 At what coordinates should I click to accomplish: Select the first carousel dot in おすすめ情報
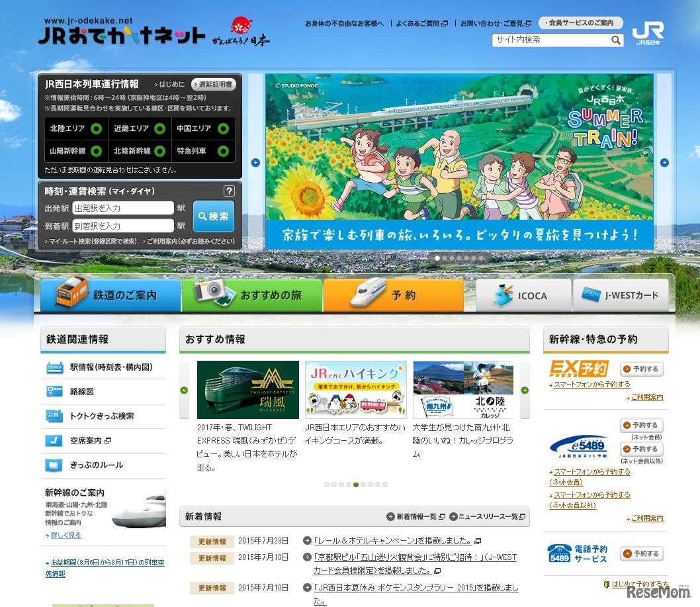[x=327, y=485]
